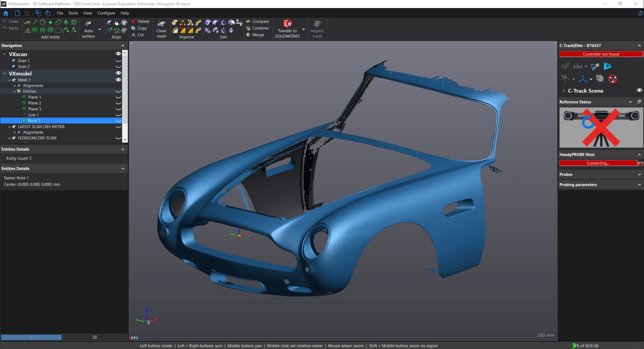Expand the Probes panel
The height and width of the screenshot is (349, 644).
pyautogui.click(x=639, y=174)
